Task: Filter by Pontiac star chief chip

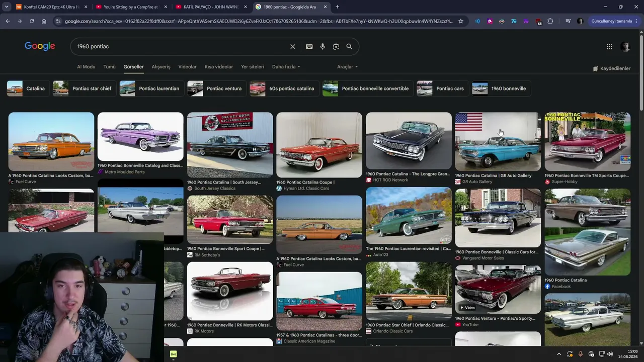Action: (85, 88)
